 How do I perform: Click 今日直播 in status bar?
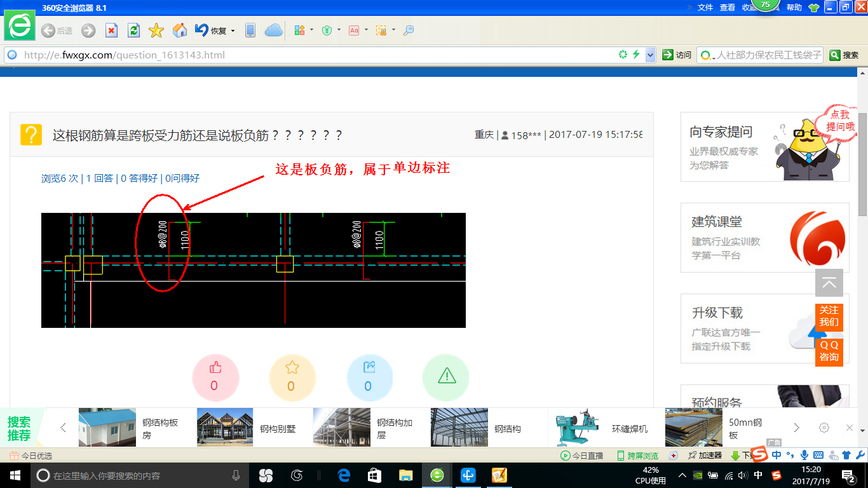tap(581, 456)
